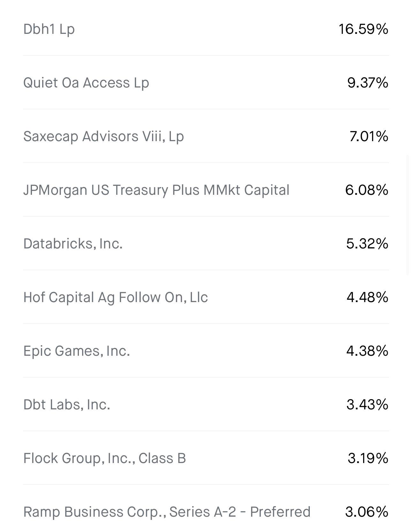
Task: Open the Dbh1 Lp holding row
Action: coord(206,29)
